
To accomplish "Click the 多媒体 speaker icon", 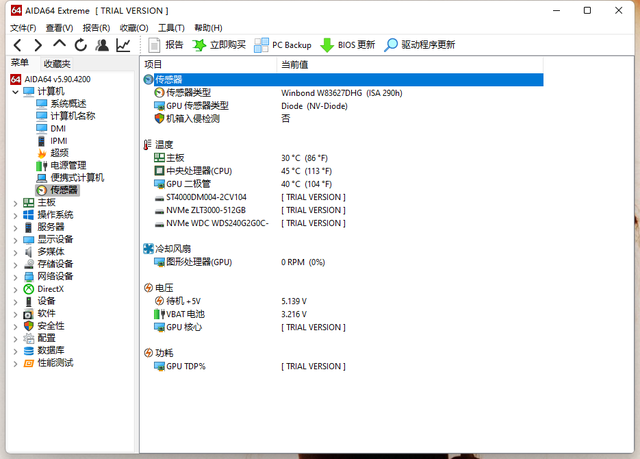I will [x=28, y=252].
